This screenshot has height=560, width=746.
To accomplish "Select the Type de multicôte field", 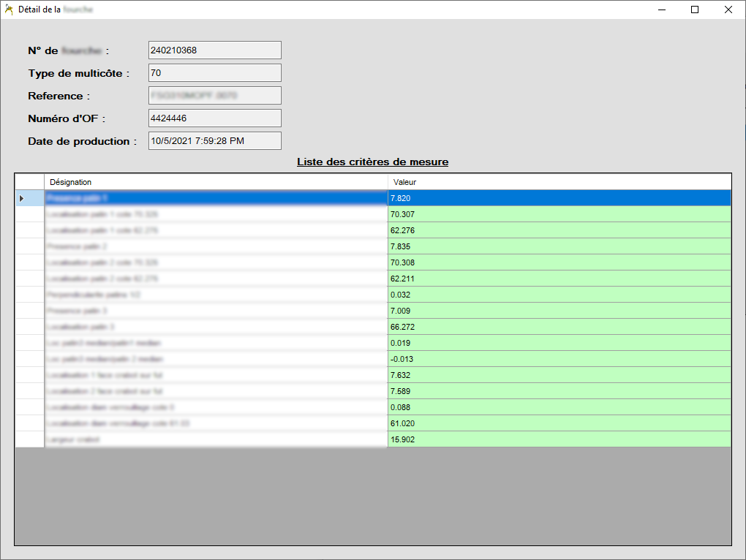I will [214, 73].
